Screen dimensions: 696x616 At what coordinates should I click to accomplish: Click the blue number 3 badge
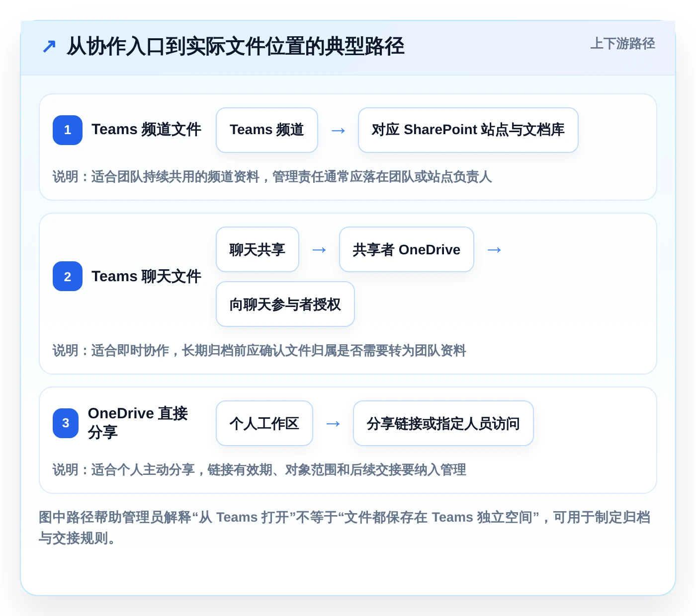tap(66, 423)
